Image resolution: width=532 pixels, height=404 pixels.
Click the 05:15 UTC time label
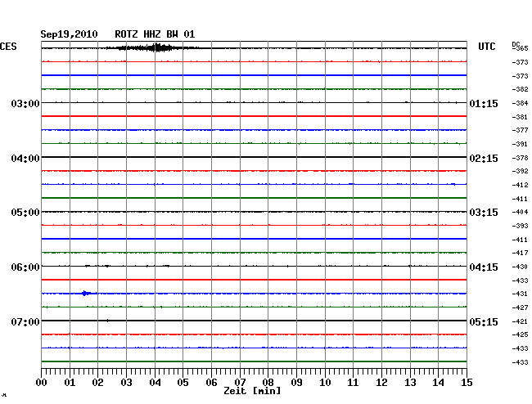coord(484,321)
